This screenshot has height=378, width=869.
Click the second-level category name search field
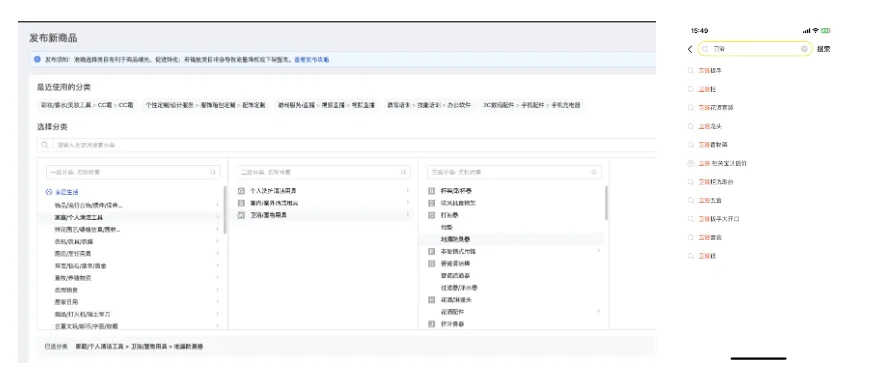pyautogui.click(x=324, y=172)
